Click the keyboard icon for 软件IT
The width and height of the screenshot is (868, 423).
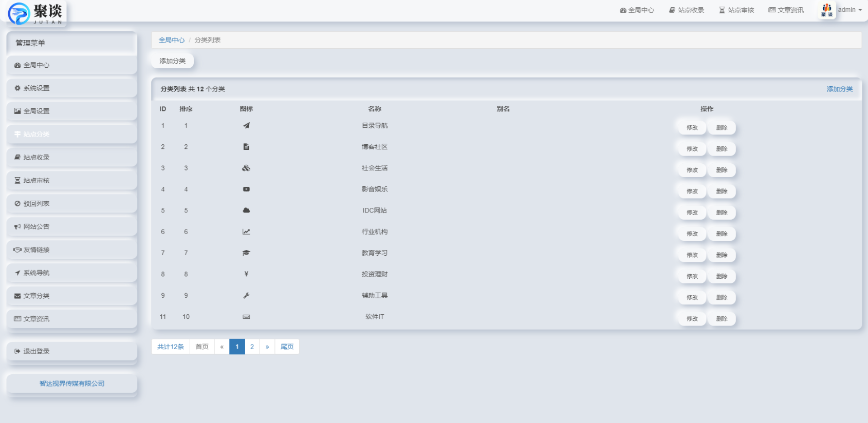coord(246,317)
